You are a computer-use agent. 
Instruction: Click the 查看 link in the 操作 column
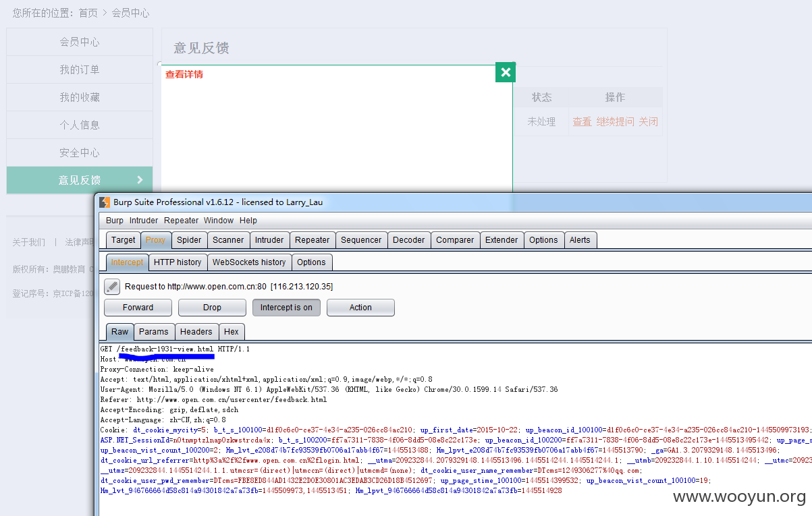582,122
